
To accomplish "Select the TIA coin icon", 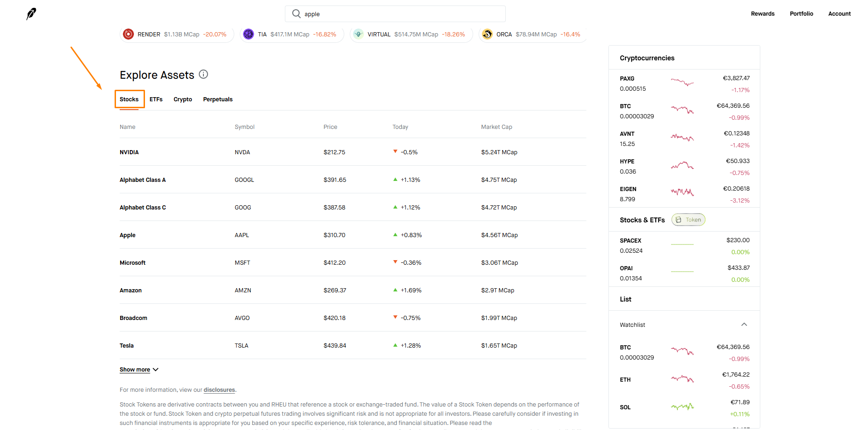I will click(249, 34).
